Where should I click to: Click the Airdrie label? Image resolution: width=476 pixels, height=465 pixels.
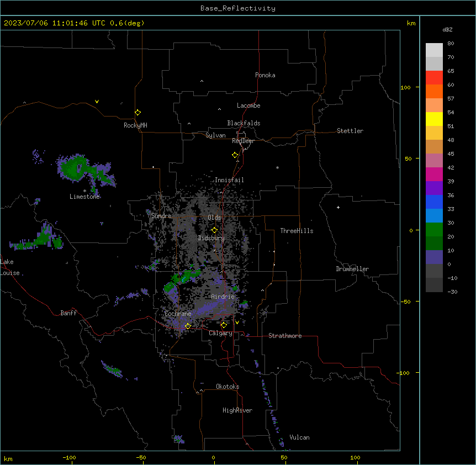pos(223,297)
